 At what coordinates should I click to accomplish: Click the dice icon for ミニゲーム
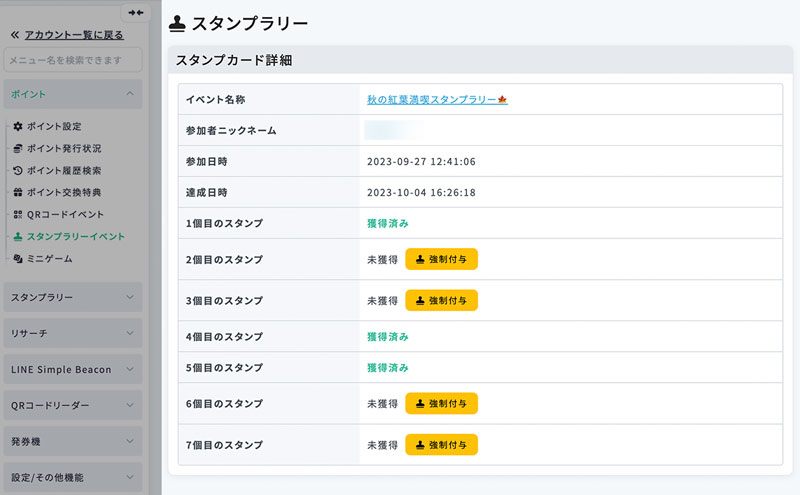coord(18,259)
